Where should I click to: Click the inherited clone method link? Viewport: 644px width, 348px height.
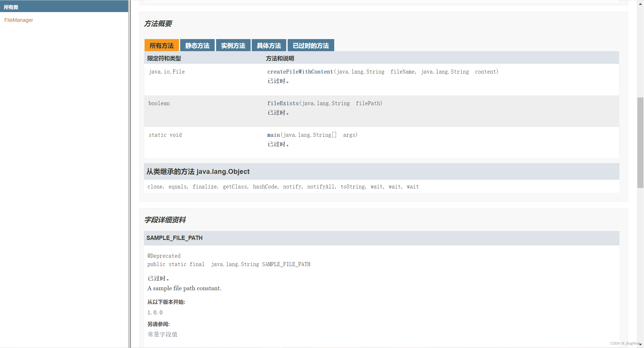click(155, 187)
